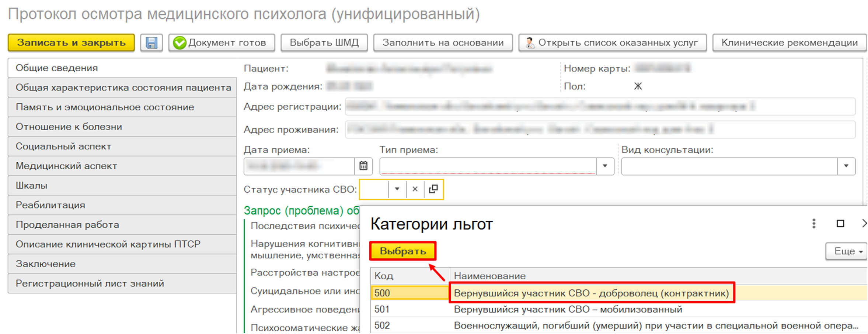Open the three-dot menu in Категории льгот
Viewport: 868px width, 334px height.
(814, 224)
